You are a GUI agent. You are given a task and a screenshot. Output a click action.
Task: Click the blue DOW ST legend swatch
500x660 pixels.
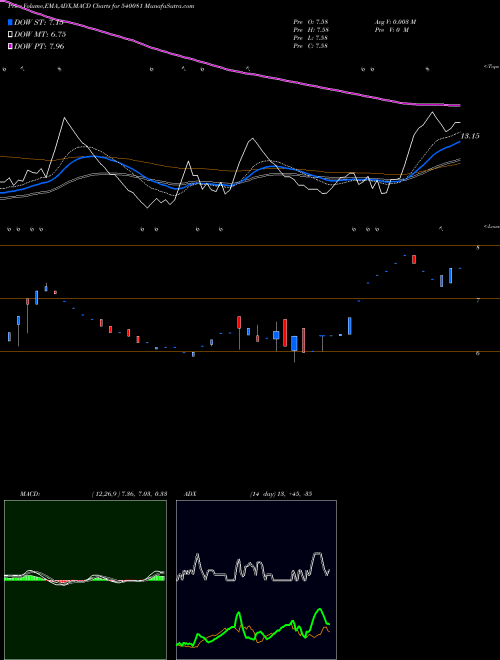pos(11,22)
